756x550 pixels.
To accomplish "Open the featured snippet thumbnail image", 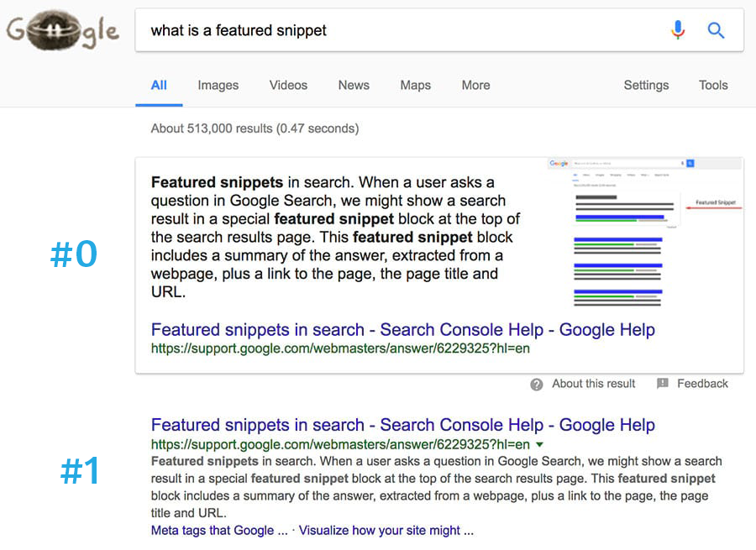I will pyautogui.click(x=644, y=233).
